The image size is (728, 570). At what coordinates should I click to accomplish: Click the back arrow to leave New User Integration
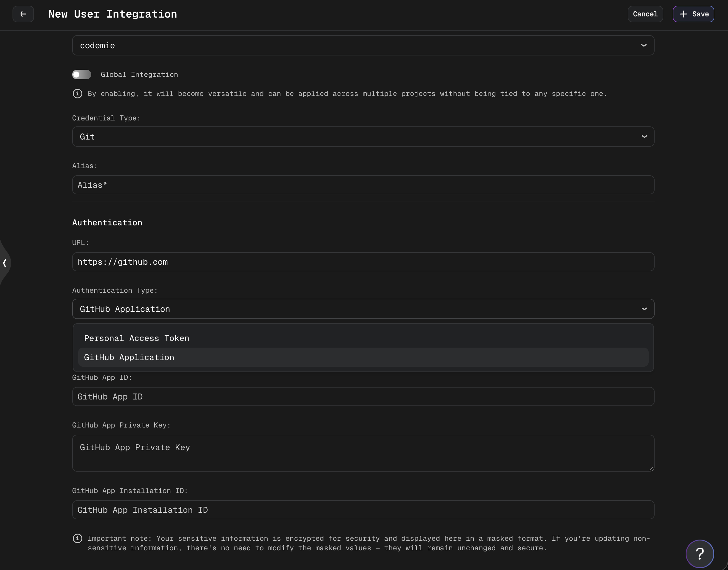click(23, 14)
